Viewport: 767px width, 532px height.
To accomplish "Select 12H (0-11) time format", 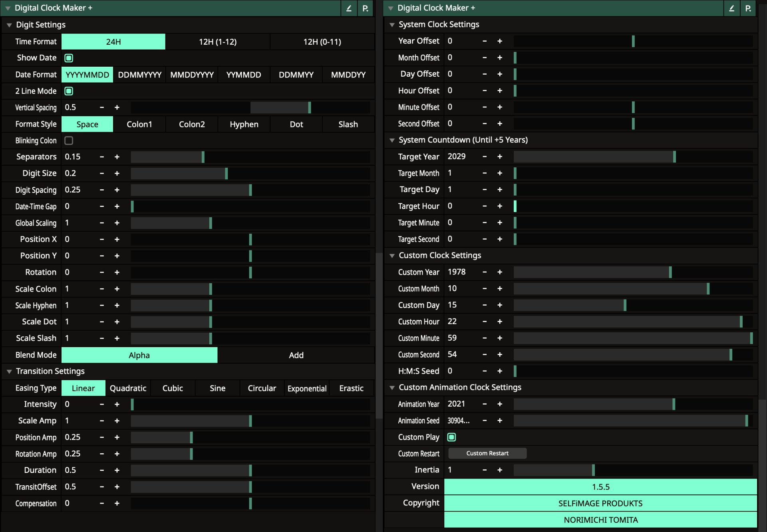I will (x=322, y=42).
